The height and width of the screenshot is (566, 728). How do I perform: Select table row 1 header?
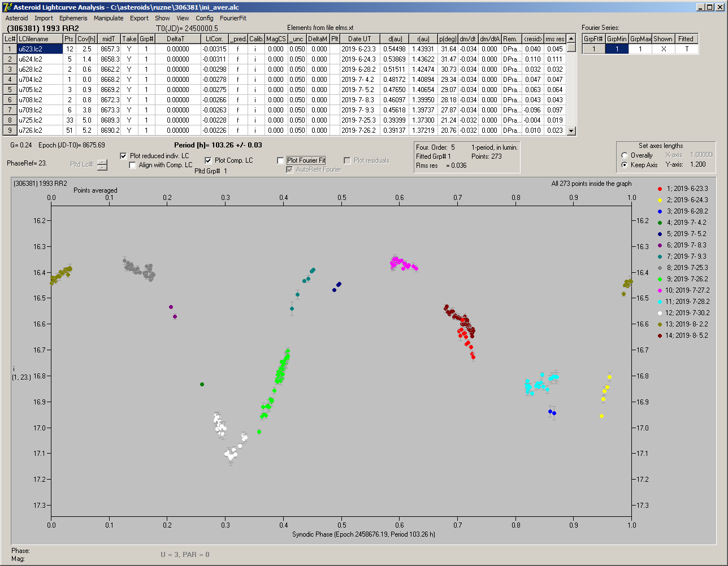[10, 49]
